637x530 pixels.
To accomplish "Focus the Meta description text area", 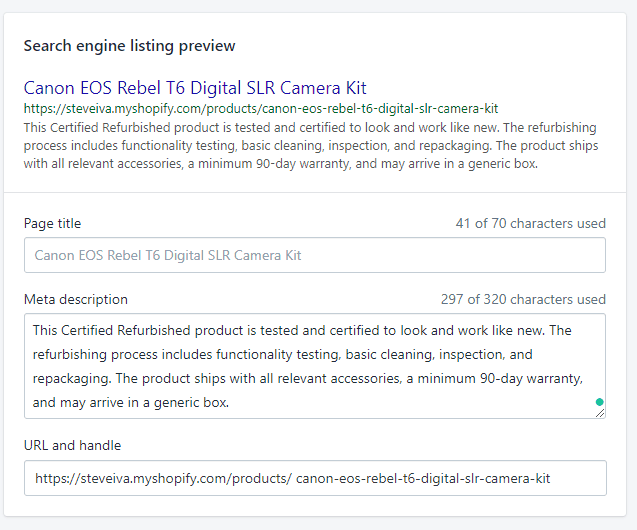I will [x=315, y=366].
